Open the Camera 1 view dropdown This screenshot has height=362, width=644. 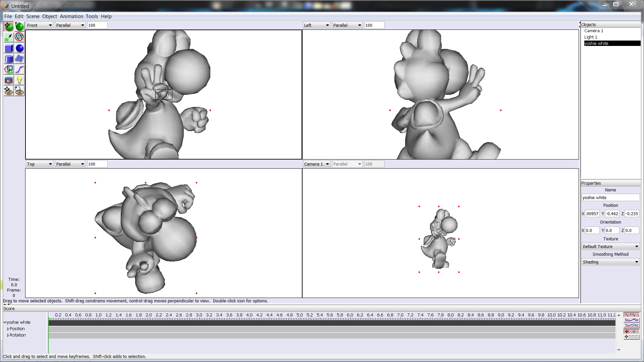[317, 164]
